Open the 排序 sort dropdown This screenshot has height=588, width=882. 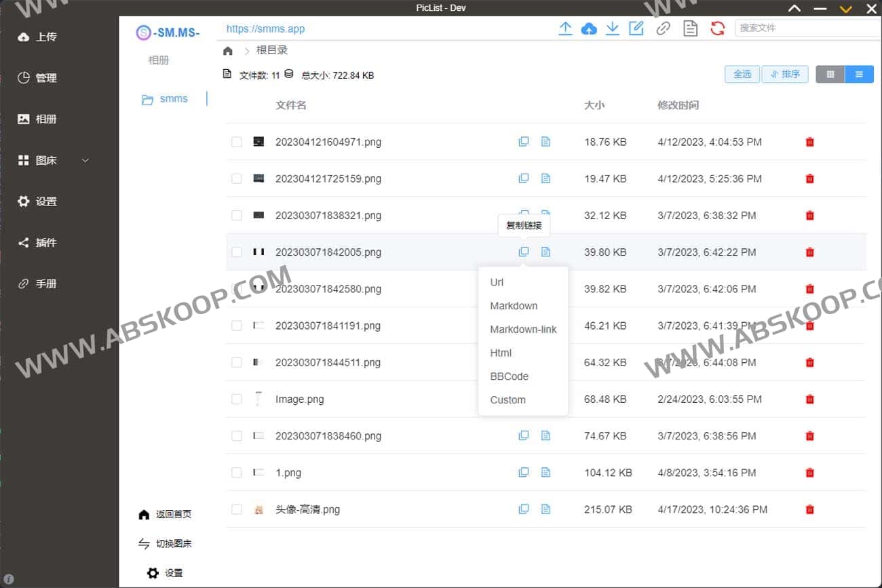pyautogui.click(x=785, y=74)
